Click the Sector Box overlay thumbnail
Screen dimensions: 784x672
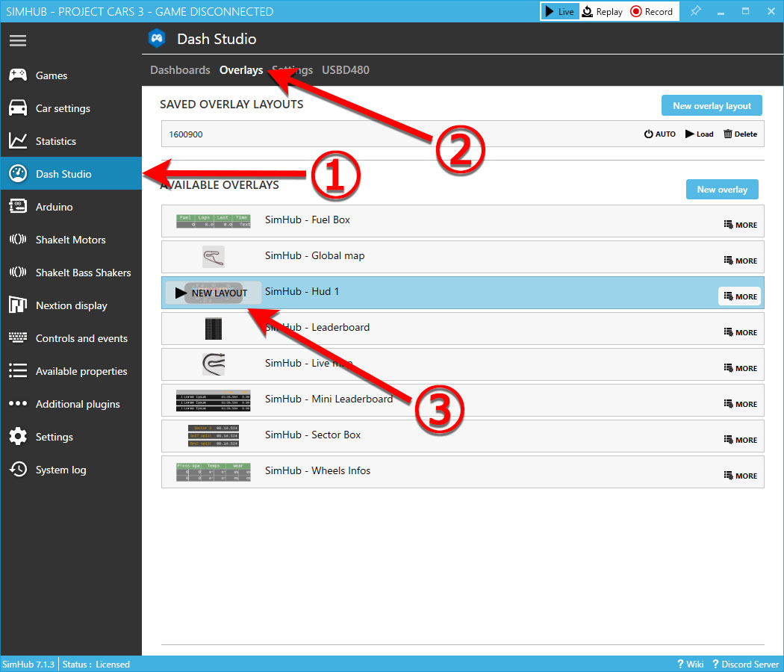click(213, 435)
